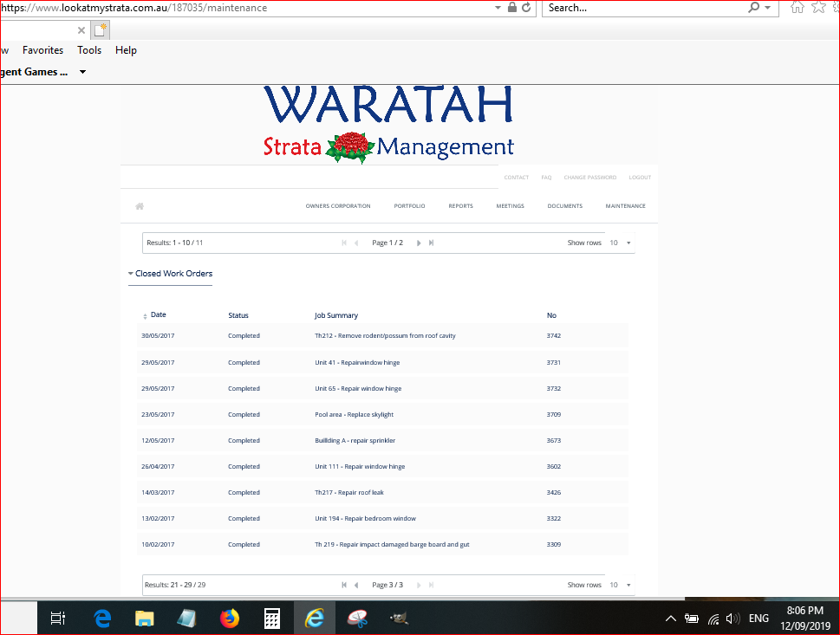
Task: Open Owners Corporation nav item
Action: pos(338,206)
